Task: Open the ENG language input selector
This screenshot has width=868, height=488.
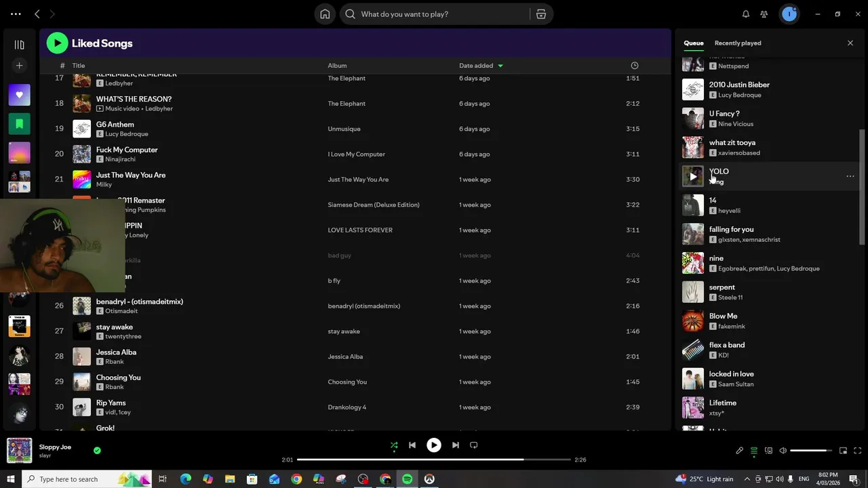Action: tap(804, 479)
